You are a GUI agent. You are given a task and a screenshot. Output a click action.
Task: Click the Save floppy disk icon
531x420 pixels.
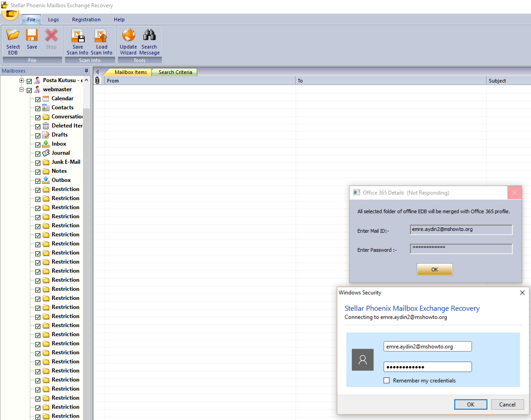pyautogui.click(x=32, y=35)
